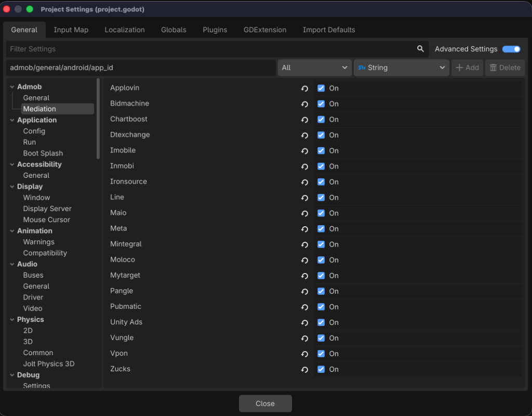Screen dimensions: 532x416
Task: Reset the Imobile setting to default
Action: tap(304, 151)
